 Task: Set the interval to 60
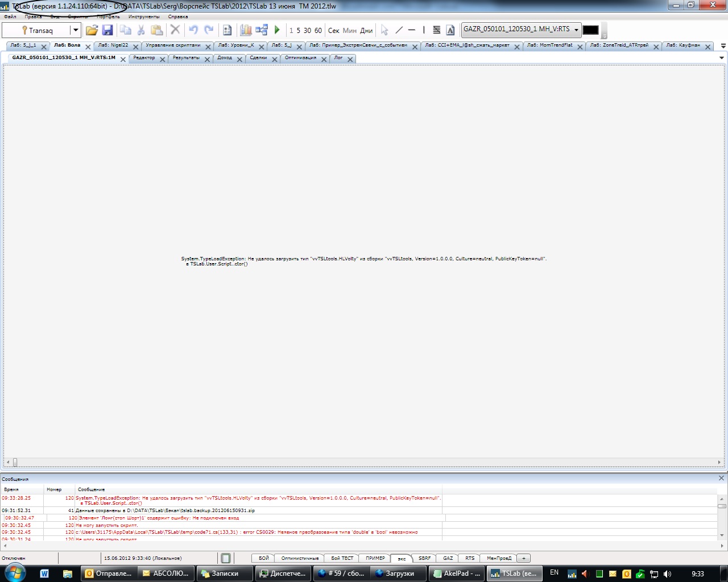click(x=318, y=31)
